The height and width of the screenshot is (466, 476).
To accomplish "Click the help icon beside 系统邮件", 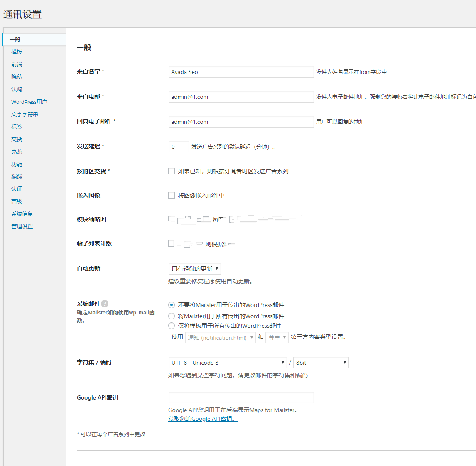I will [x=105, y=304].
